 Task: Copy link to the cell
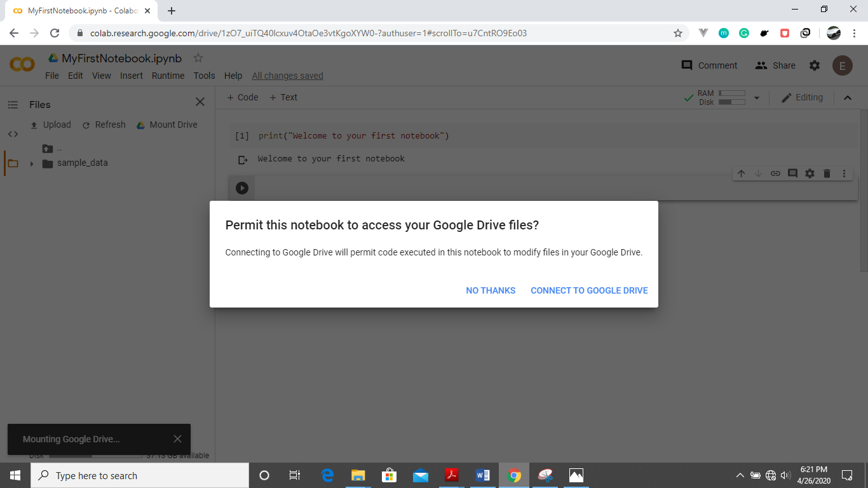(x=775, y=173)
